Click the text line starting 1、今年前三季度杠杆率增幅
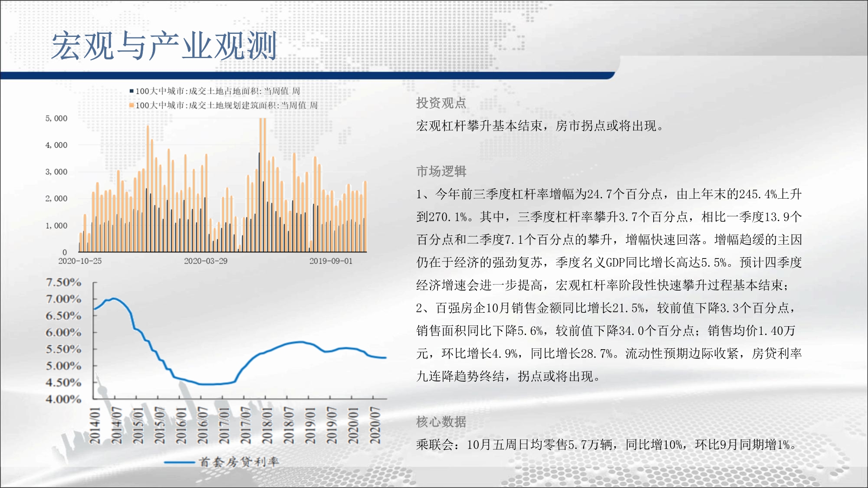The width and height of the screenshot is (868, 488). [608, 194]
